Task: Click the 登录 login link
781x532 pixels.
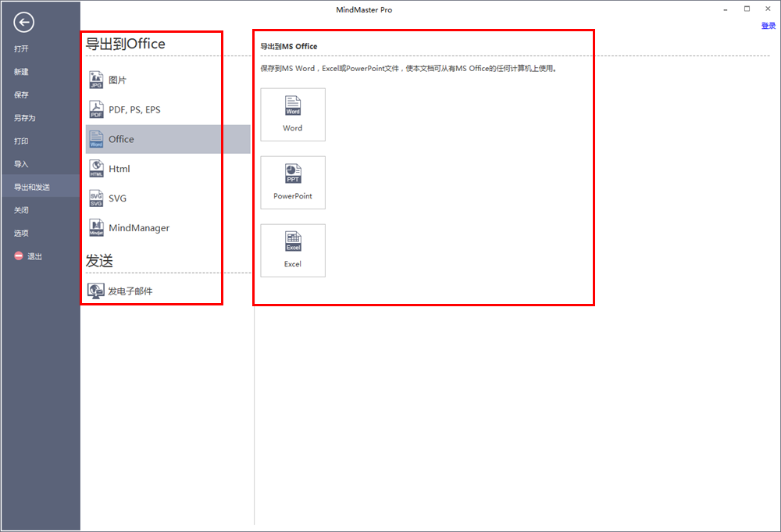Action: click(769, 26)
